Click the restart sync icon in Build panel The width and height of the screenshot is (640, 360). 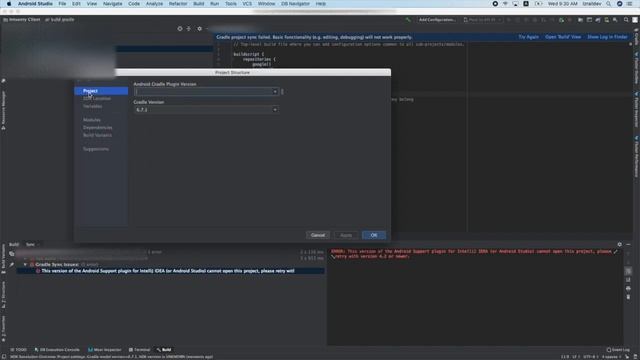pyautogui.click(x=11, y=253)
